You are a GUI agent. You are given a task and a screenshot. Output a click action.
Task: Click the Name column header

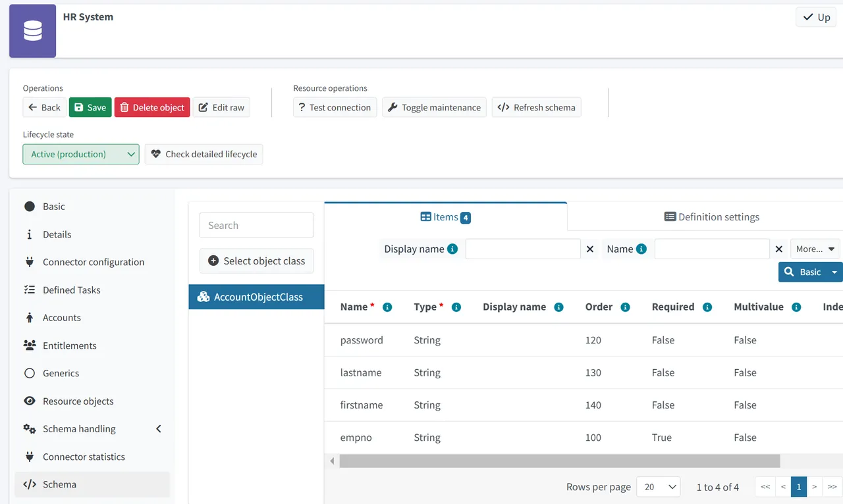[x=354, y=307]
